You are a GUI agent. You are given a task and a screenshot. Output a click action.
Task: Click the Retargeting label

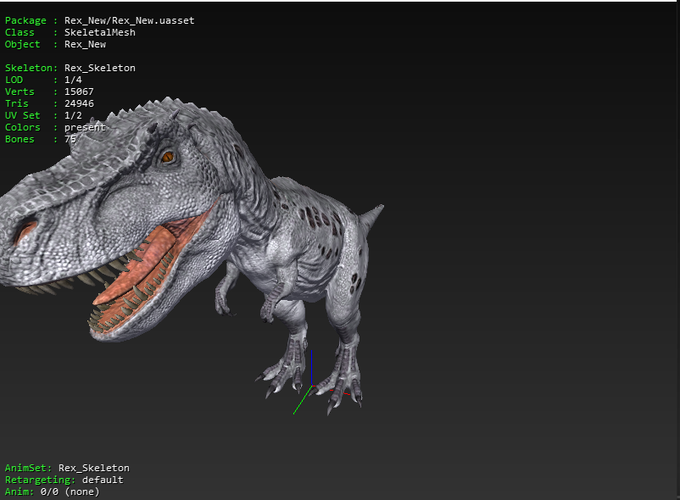(40, 480)
